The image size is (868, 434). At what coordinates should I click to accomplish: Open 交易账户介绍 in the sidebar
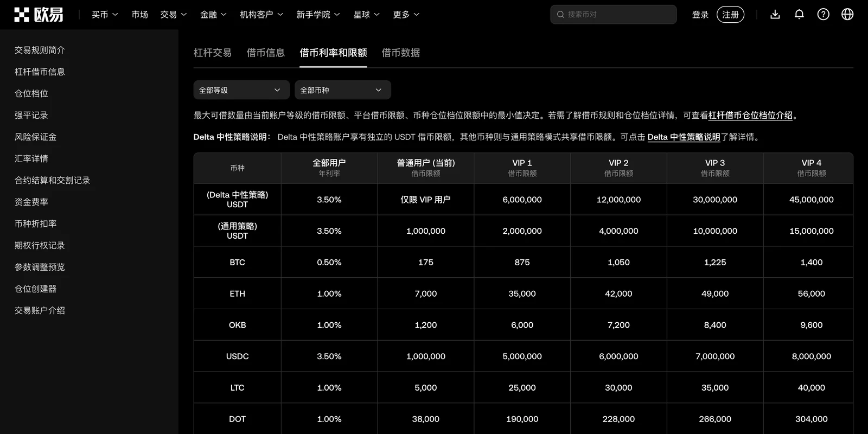[40, 310]
